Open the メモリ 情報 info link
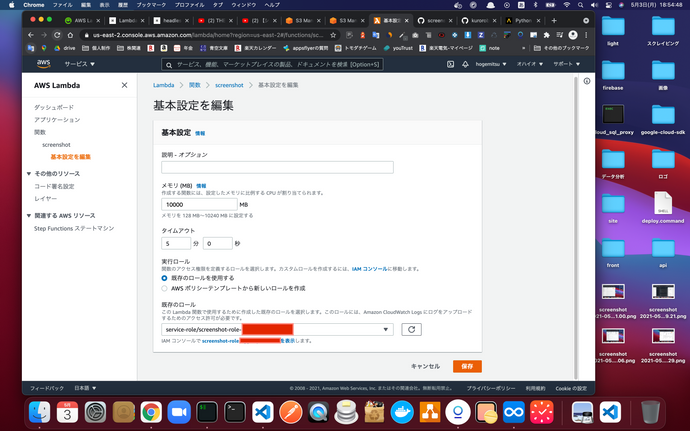690x431 pixels. [x=201, y=186]
